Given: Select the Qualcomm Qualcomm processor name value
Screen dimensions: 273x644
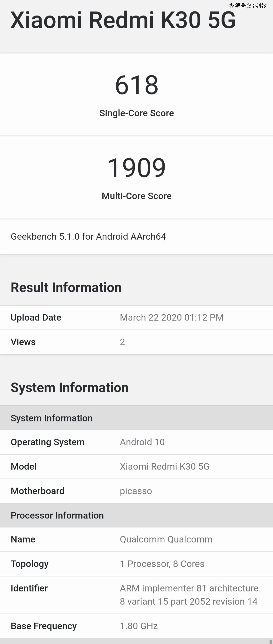Looking at the screenshot, I should 166,539.
